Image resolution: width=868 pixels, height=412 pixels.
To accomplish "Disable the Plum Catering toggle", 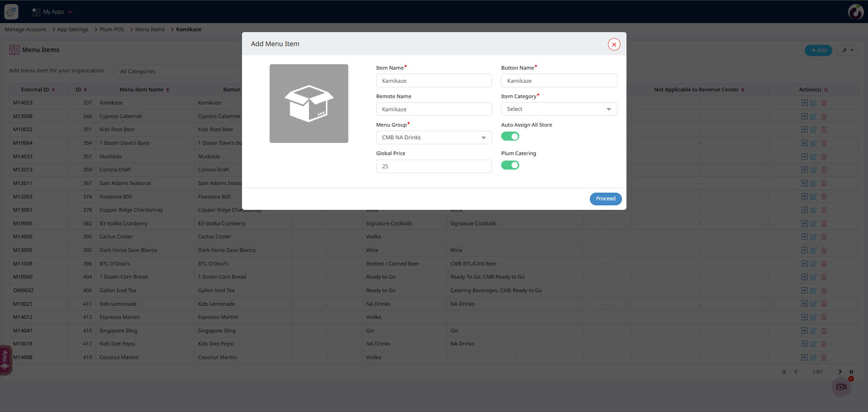I will (510, 165).
